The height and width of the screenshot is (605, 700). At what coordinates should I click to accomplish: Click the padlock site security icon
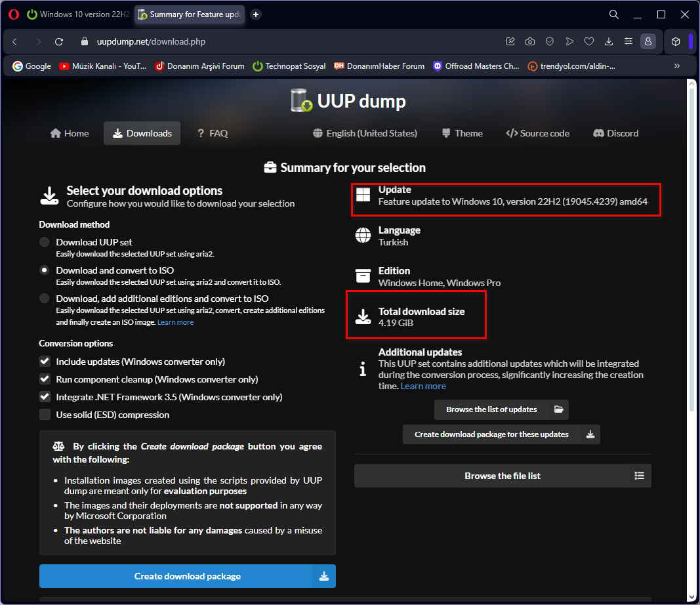tap(85, 41)
